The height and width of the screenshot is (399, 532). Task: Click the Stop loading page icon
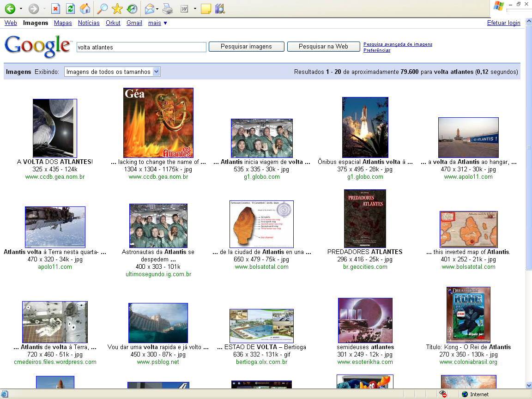[x=55, y=9]
